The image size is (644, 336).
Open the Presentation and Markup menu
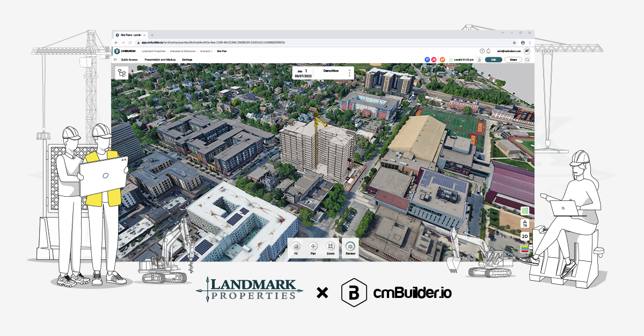[x=160, y=60]
